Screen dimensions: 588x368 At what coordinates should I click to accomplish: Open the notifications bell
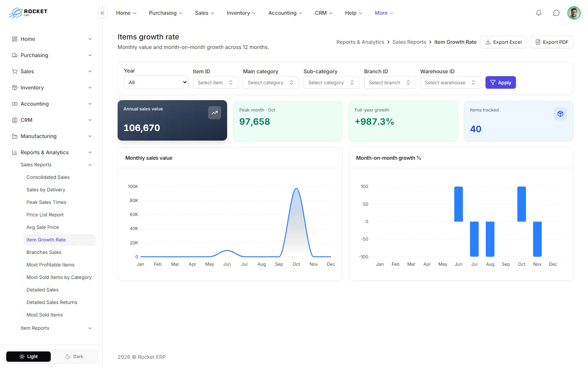[539, 13]
